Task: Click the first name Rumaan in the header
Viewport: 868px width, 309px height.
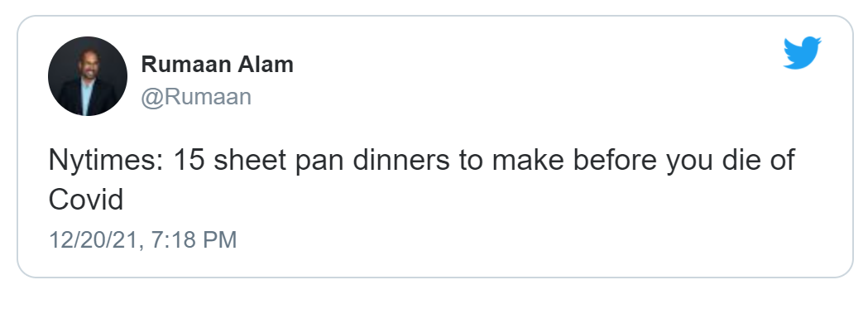Action: click(186, 65)
